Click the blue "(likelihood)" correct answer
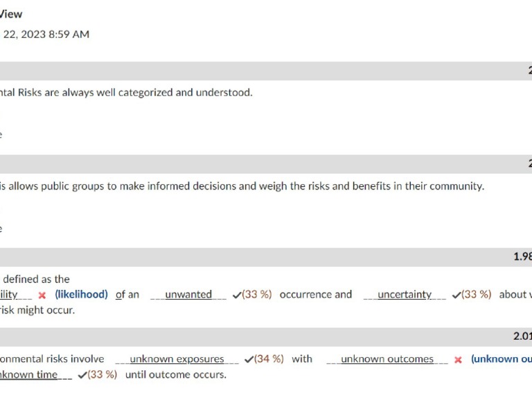 tap(82, 294)
